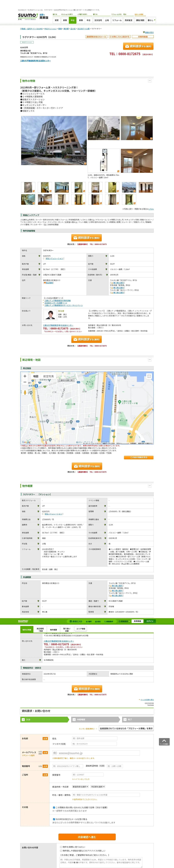Click the 姓 name input field
Image resolution: width=174 pixels, height=868 pixels.
point(94,738)
